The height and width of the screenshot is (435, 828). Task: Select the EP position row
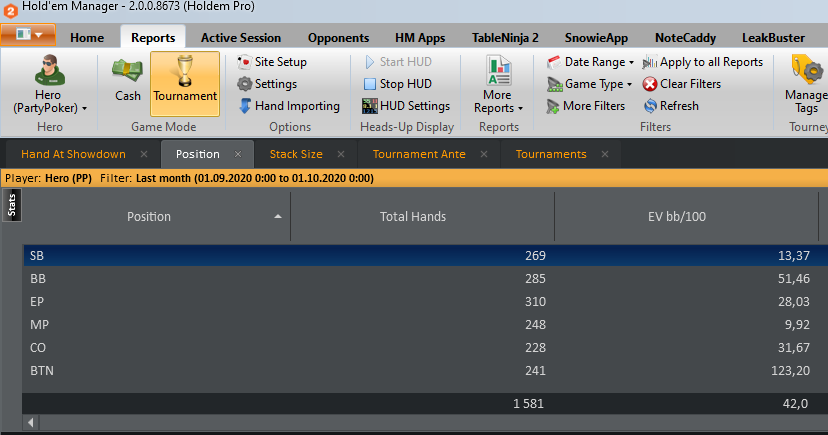point(426,301)
